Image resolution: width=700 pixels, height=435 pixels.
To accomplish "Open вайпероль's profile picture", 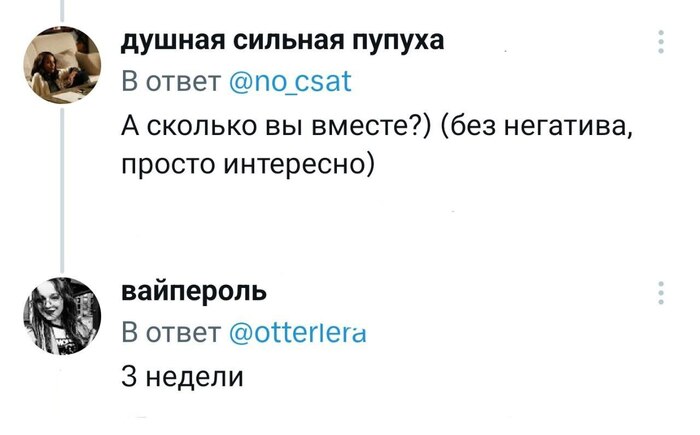I will [60, 315].
